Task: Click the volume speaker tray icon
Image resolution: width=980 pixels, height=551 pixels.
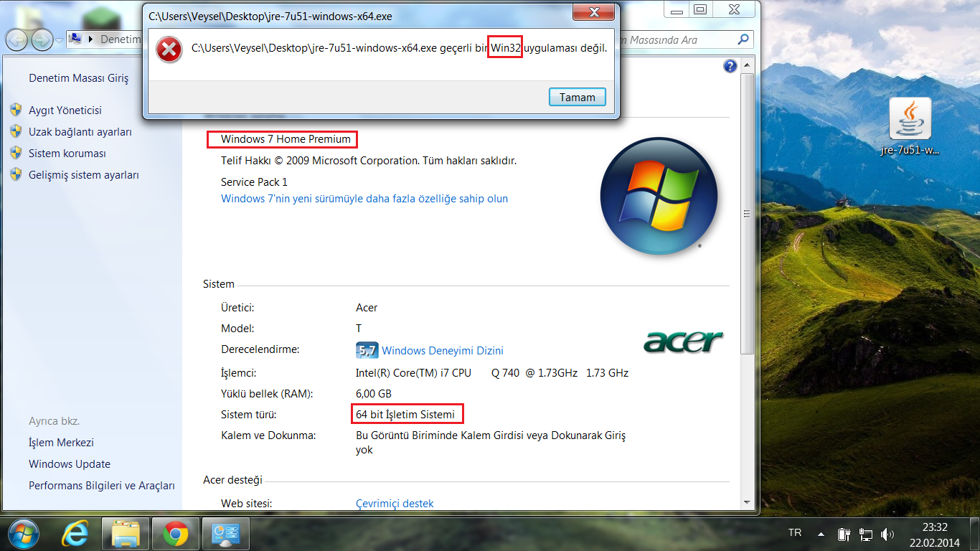Action: [887, 534]
